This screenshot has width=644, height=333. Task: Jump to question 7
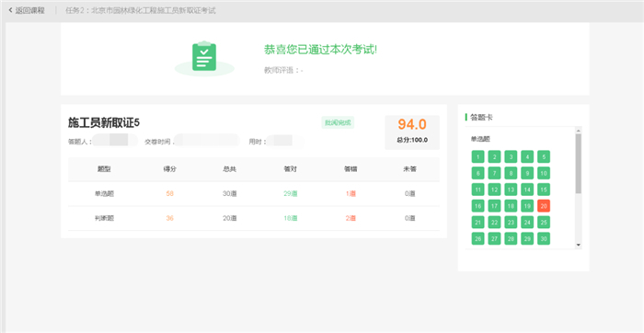click(x=495, y=173)
